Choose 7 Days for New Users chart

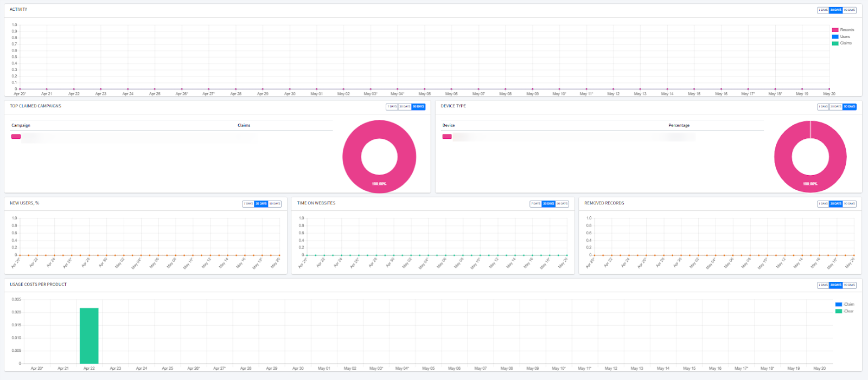pyautogui.click(x=248, y=204)
